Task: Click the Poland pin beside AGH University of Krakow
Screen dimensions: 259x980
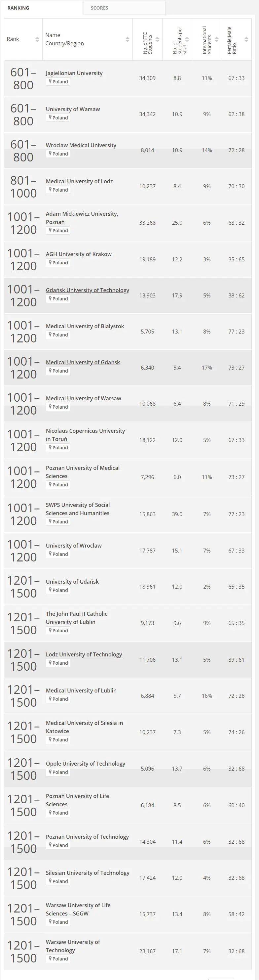Action: [58, 262]
